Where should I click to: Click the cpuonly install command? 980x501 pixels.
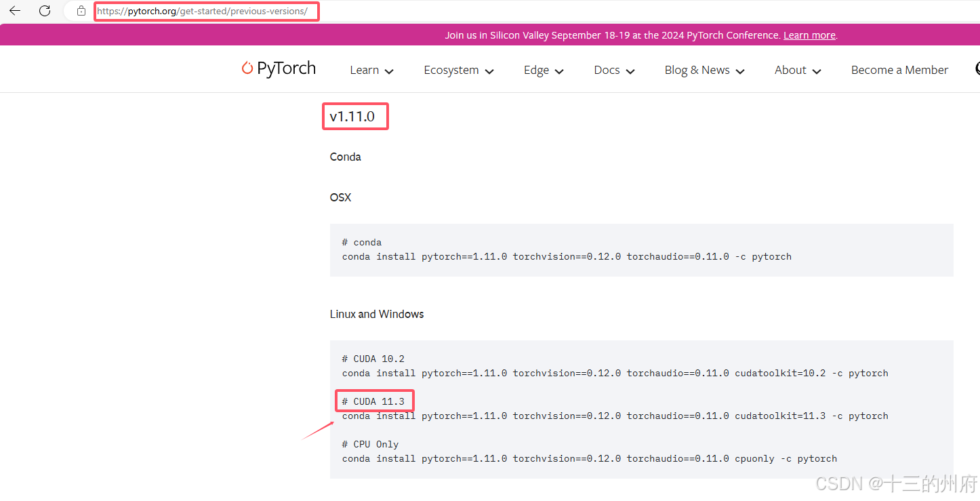(x=590, y=458)
